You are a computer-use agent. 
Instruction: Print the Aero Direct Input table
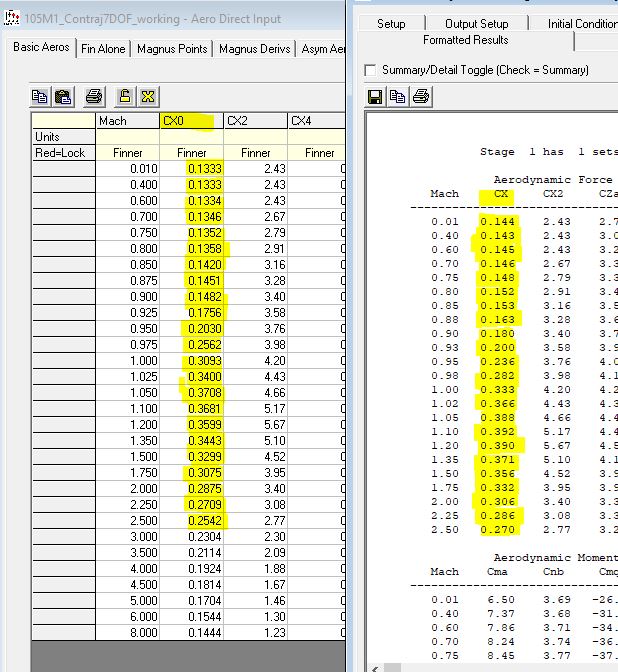point(93,97)
